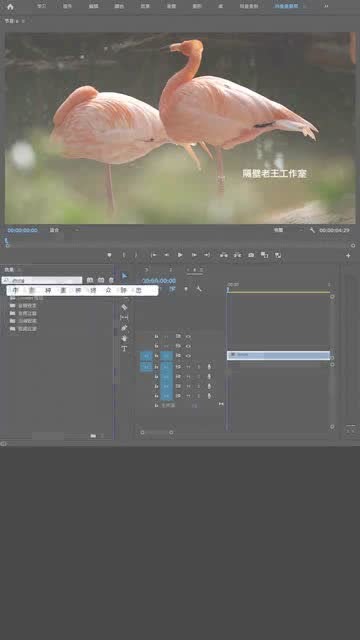Select the Type (T) tool

click(124, 348)
